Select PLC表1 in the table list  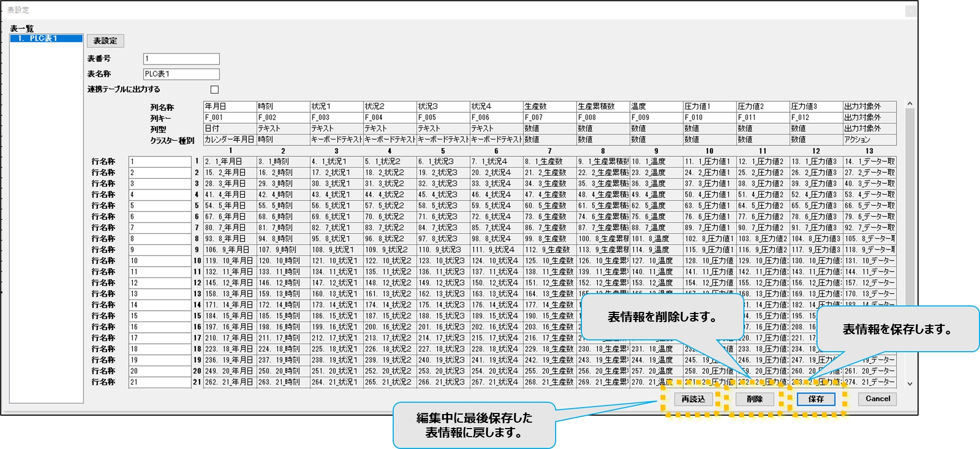(x=46, y=39)
